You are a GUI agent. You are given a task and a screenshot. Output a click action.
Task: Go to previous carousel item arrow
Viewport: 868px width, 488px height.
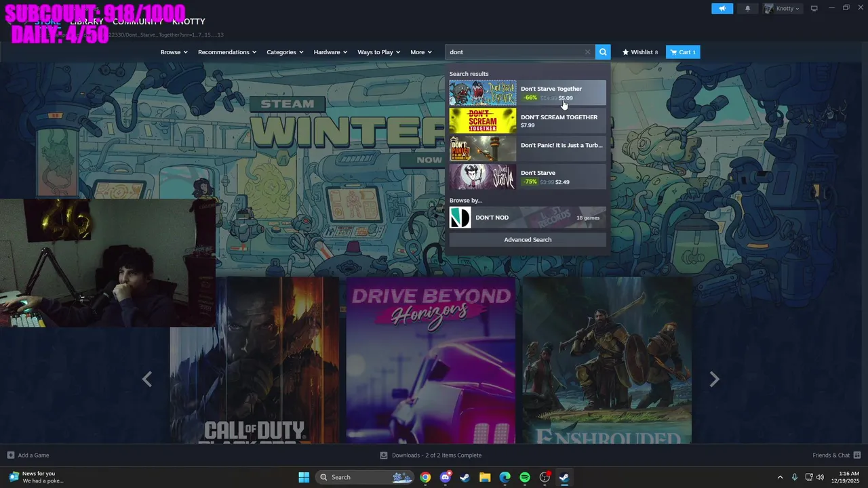pos(147,380)
